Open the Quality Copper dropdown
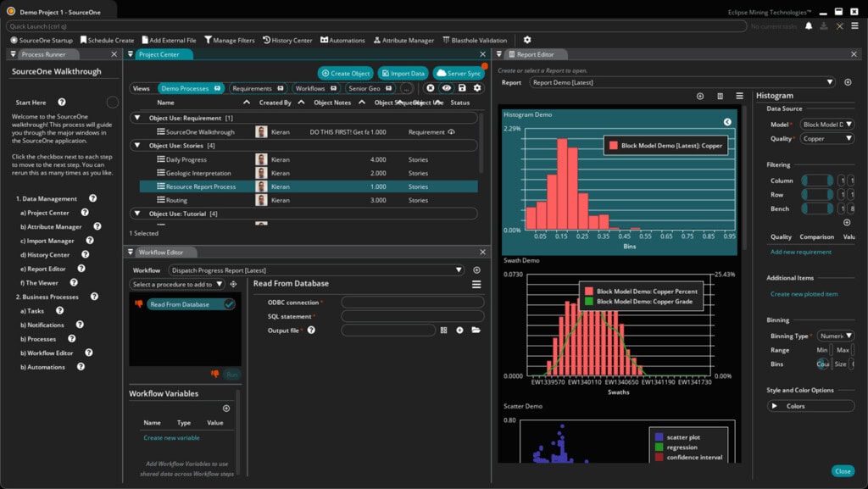This screenshot has width=868, height=489. [x=827, y=139]
